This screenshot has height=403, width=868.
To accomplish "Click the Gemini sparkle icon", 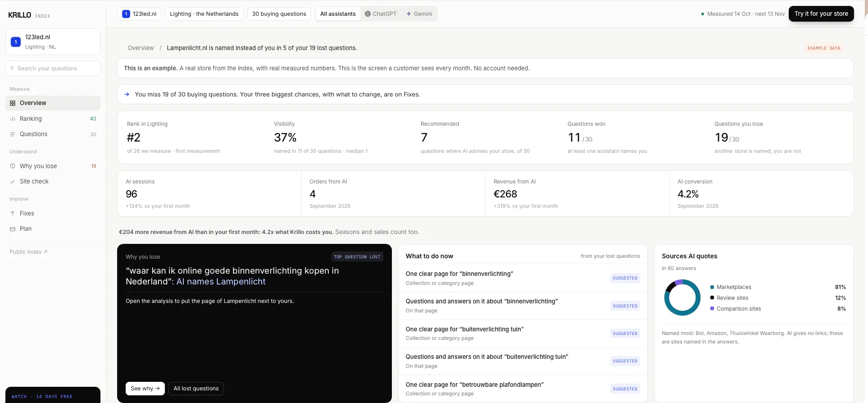I will pyautogui.click(x=409, y=14).
